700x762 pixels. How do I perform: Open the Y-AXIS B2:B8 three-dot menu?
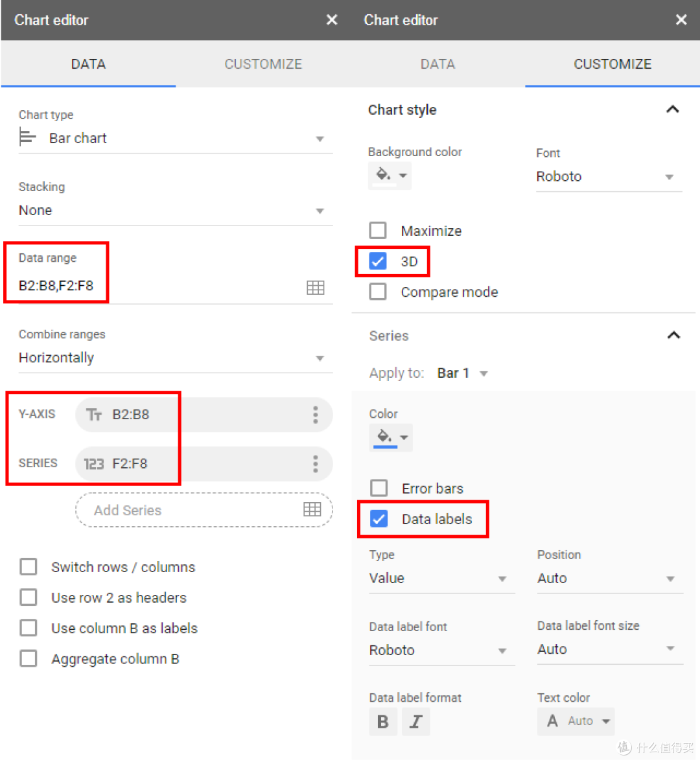tap(316, 415)
